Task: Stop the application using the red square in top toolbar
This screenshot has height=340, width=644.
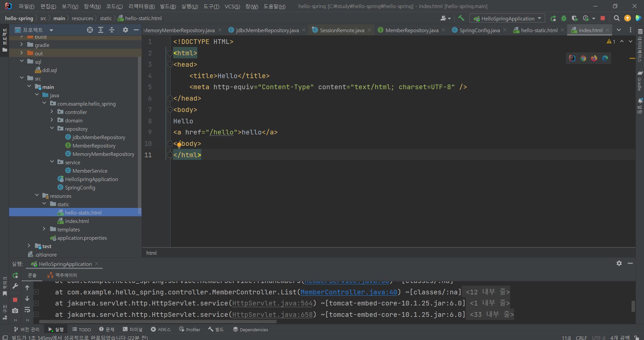Action: 603,18
